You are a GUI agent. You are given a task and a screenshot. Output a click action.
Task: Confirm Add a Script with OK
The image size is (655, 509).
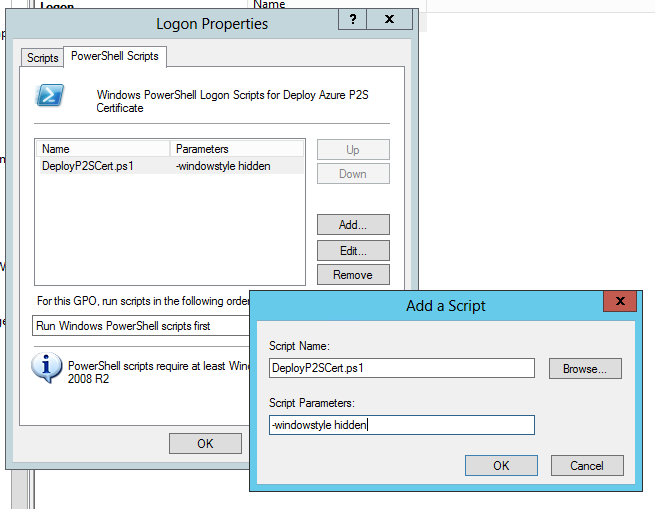[501, 465]
